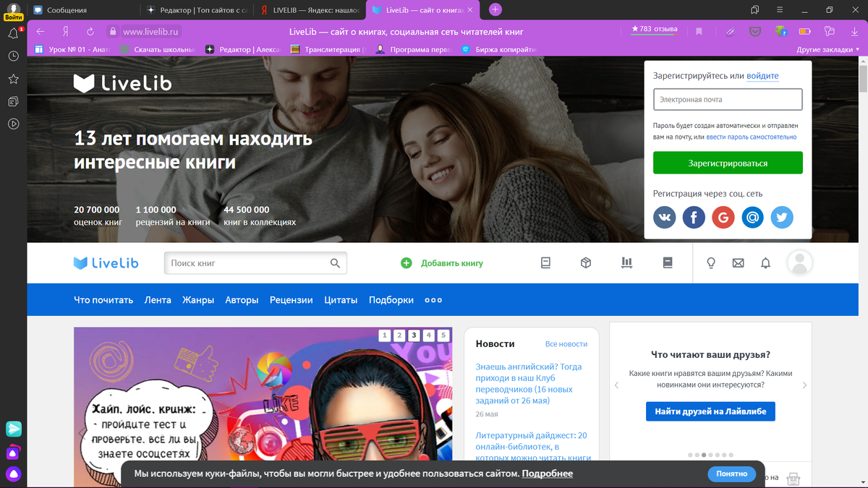Open 'Цитаты' menu item
868x488 pixels.
click(x=341, y=300)
